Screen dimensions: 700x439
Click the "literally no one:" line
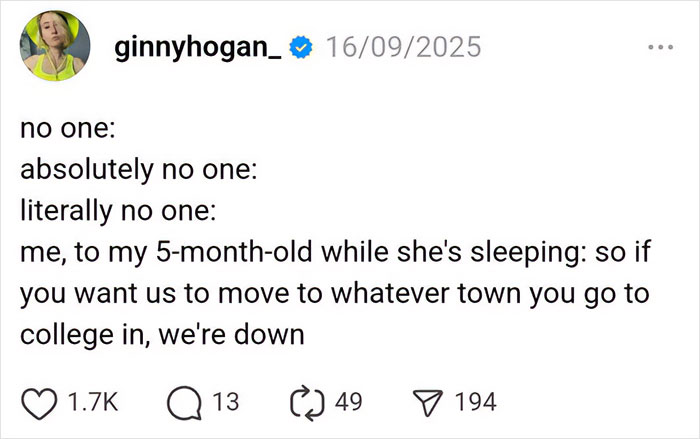pos(118,211)
